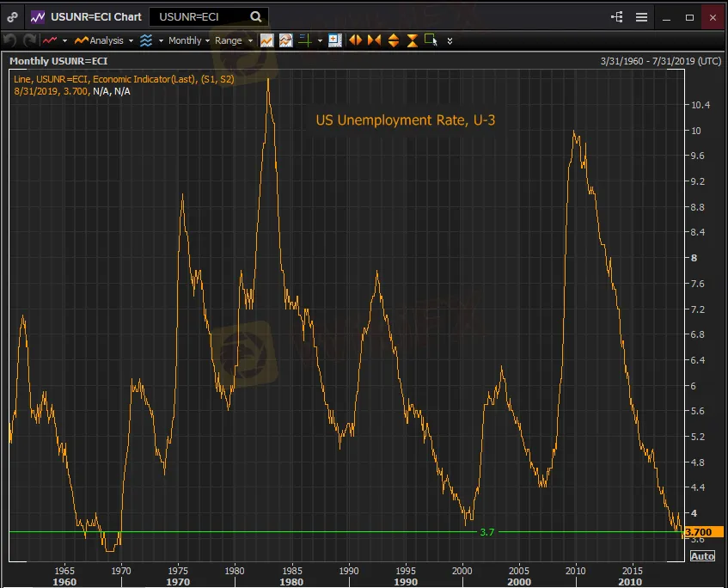Click the link chain icon in title bar
The height and width of the screenshot is (588, 728).
(x=12, y=16)
